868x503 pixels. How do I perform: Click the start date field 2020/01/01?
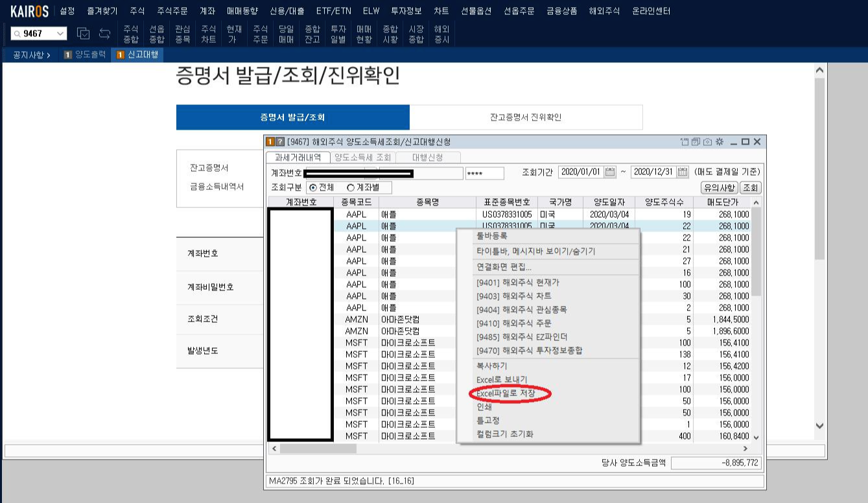581,172
